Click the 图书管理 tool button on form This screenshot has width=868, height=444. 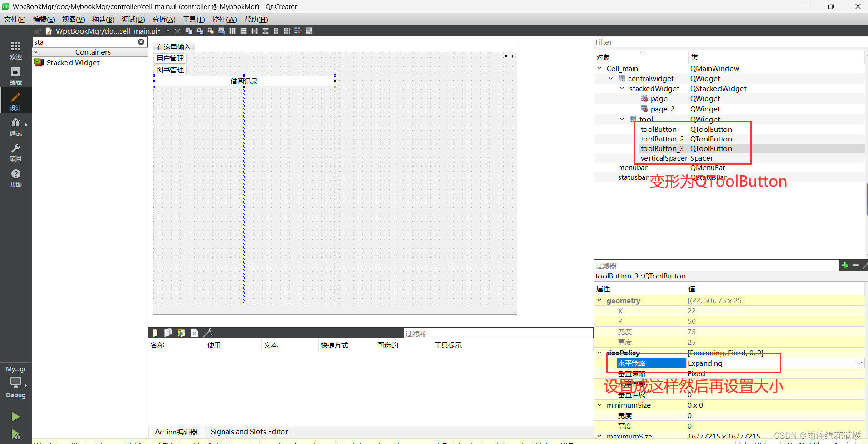click(x=170, y=70)
